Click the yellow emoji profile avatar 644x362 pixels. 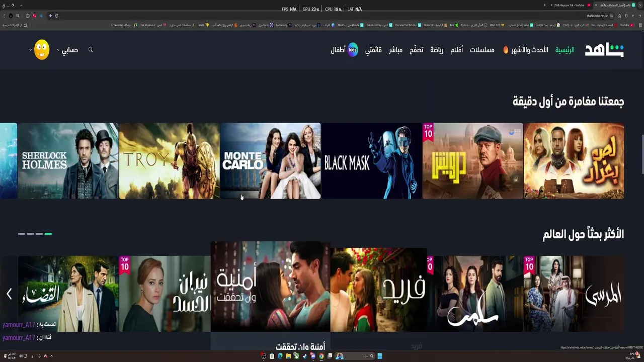[x=42, y=50]
